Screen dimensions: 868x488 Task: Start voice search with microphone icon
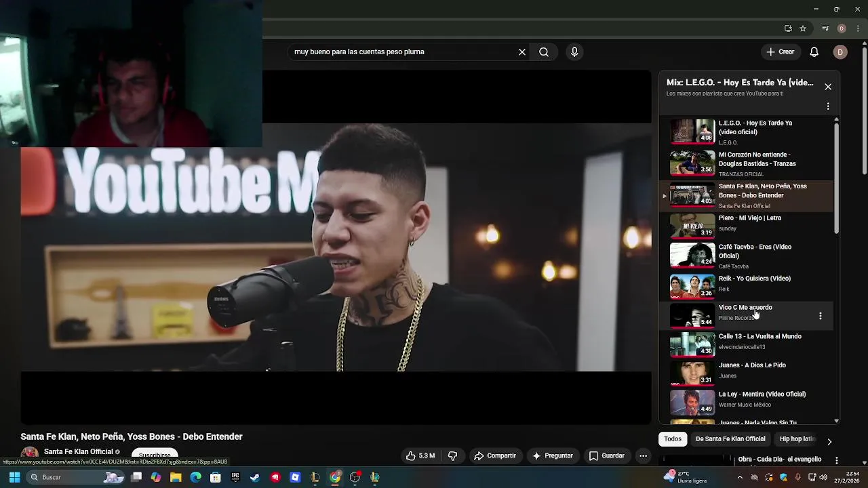click(574, 52)
